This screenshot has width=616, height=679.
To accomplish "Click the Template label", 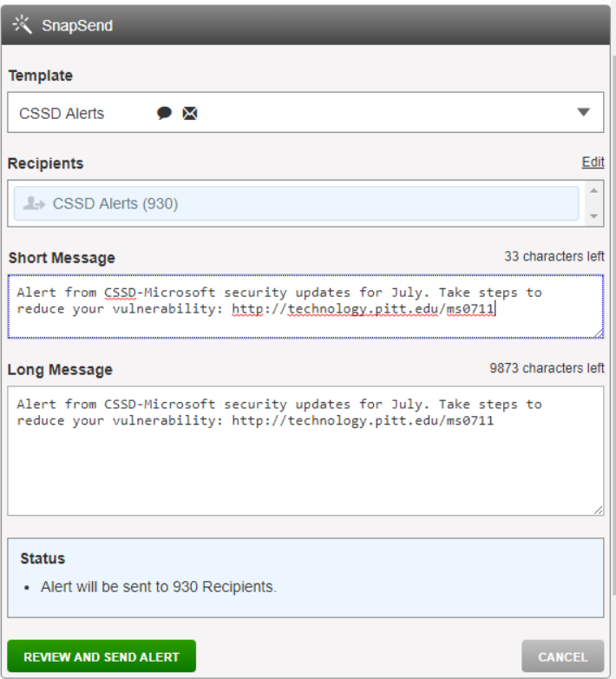I will (x=41, y=76).
